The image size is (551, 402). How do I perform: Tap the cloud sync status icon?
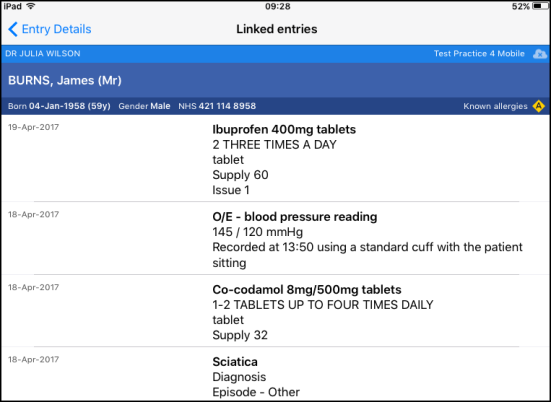[539, 54]
